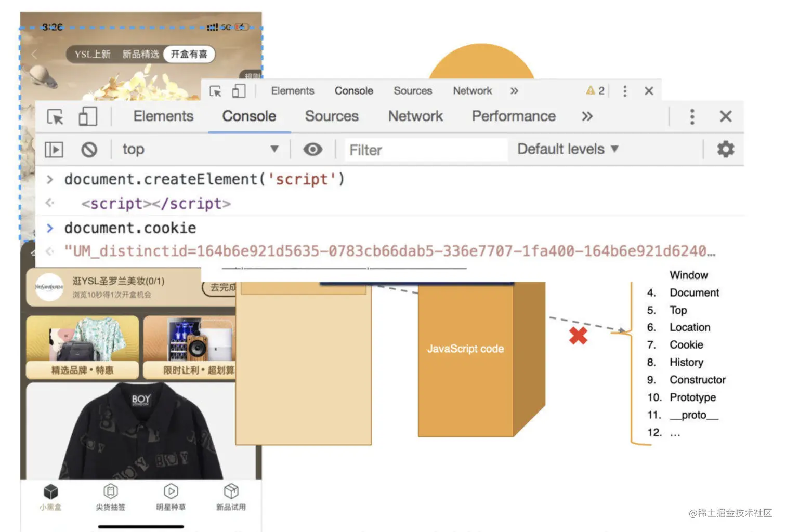
Task: Open the large Sources tab
Action: pyautogui.click(x=332, y=116)
